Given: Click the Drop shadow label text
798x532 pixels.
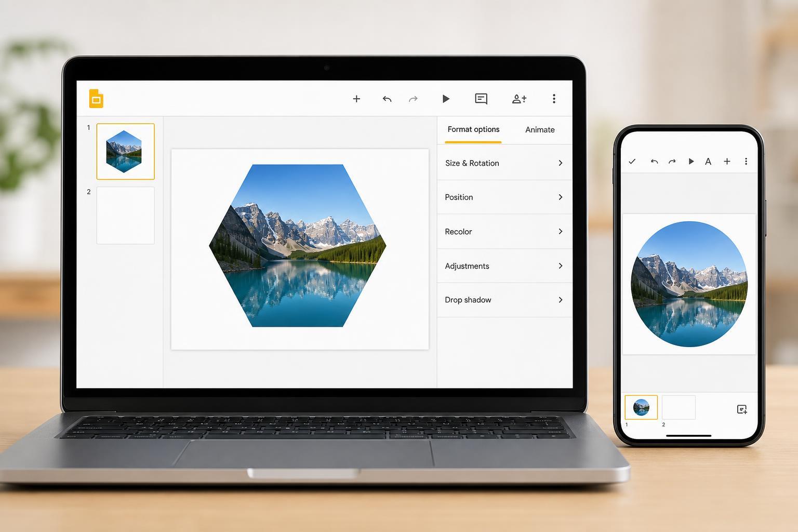Looking at the screenshot, I should (x=468, y=300).
